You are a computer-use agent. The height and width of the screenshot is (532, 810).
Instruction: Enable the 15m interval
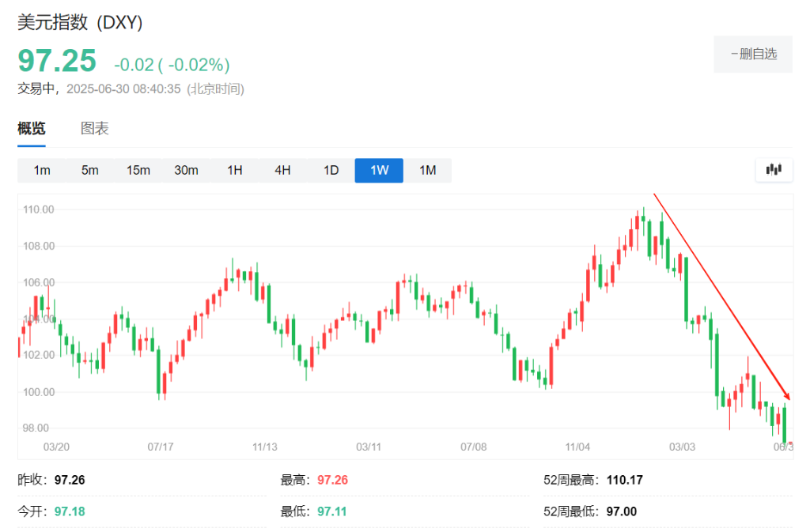pos(138,169)
